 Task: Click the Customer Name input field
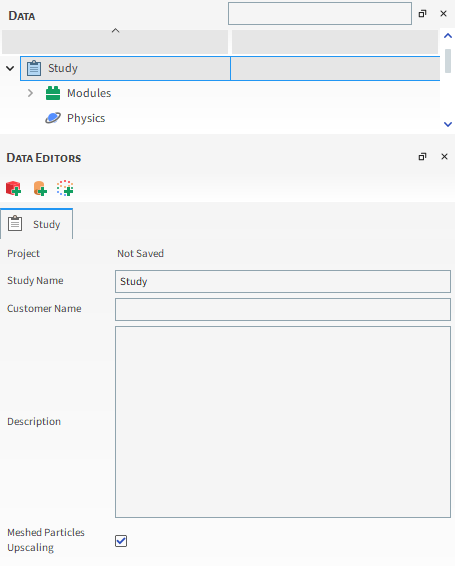tap(283, 309)
